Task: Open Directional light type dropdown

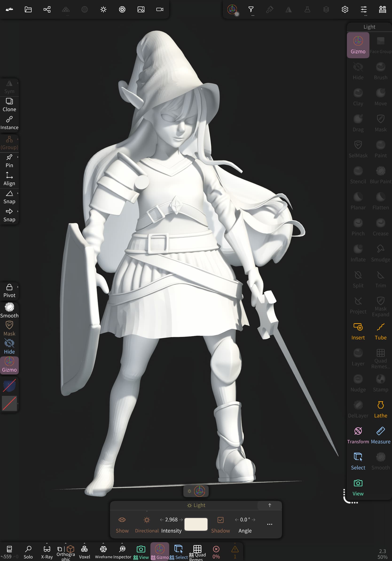Action: [147, 524]
